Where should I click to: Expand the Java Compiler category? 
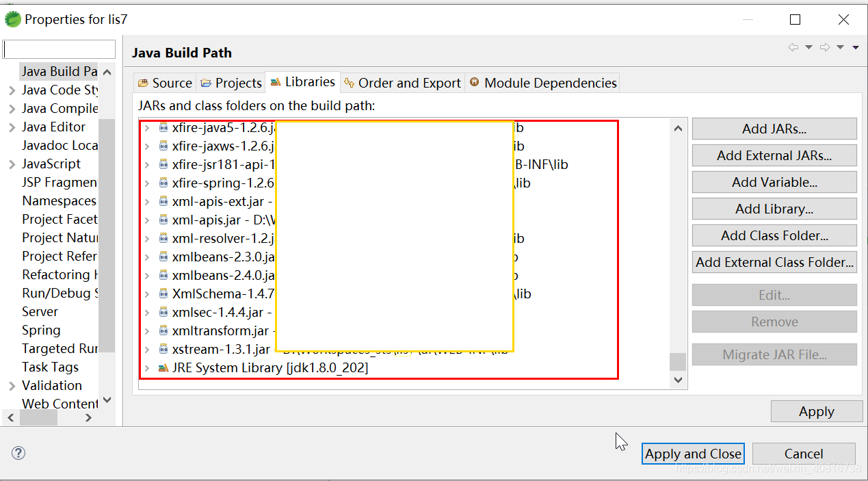tap(12, 109)
